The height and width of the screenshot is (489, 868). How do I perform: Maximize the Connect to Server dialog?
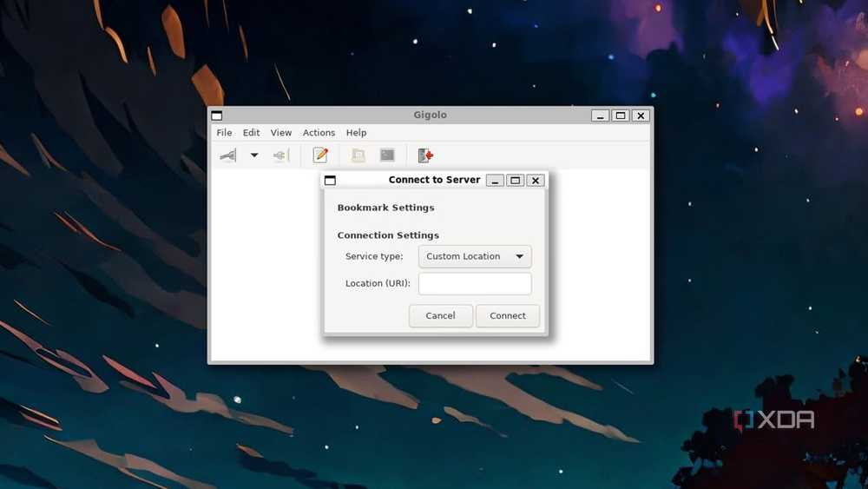tap(516, 181)
